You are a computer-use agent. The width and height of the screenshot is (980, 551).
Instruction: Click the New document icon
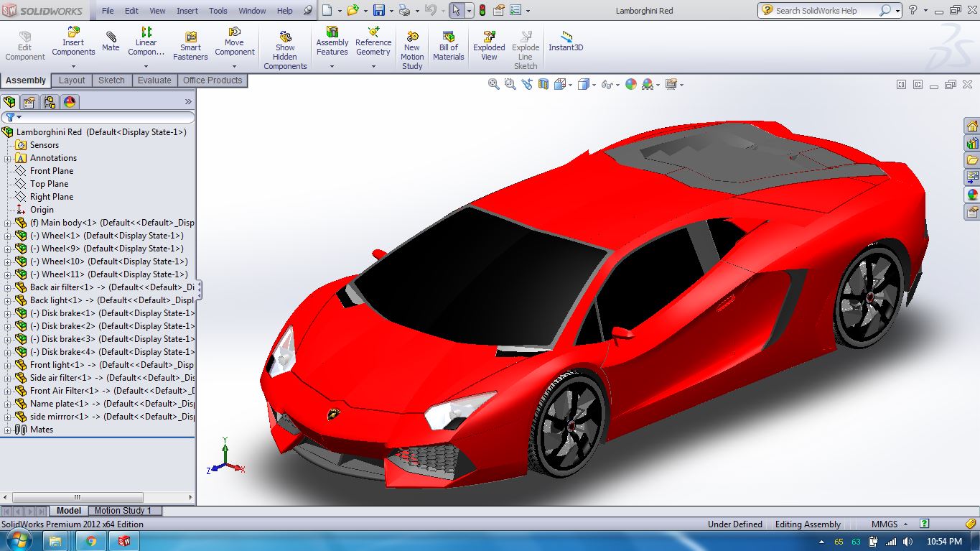click(x=327, y=11)
